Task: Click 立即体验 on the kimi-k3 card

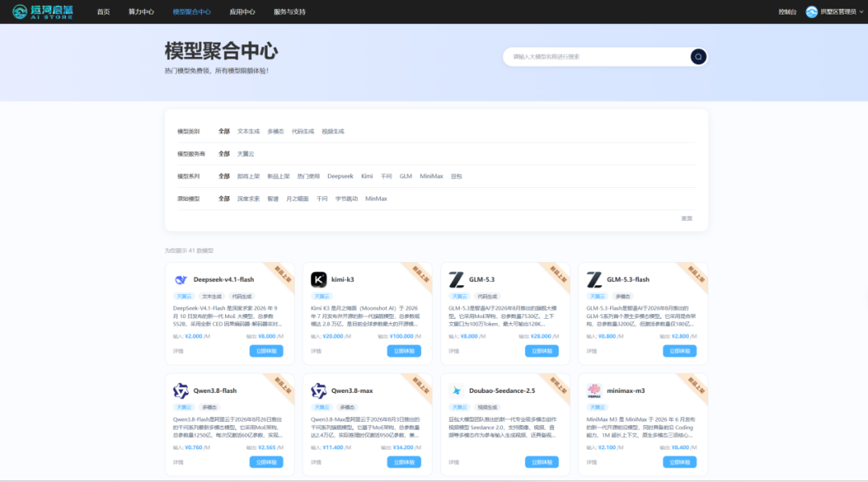Action: click(x=404, y=351)
